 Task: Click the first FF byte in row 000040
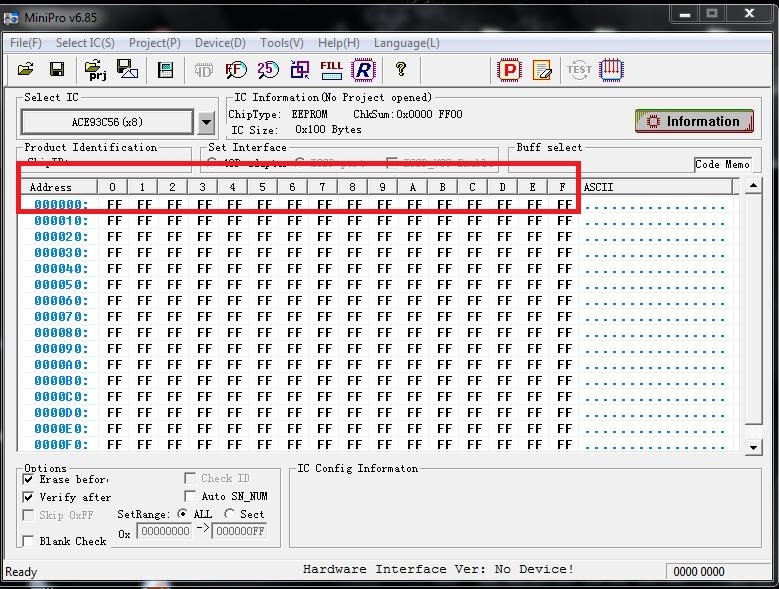pos(114,269)
